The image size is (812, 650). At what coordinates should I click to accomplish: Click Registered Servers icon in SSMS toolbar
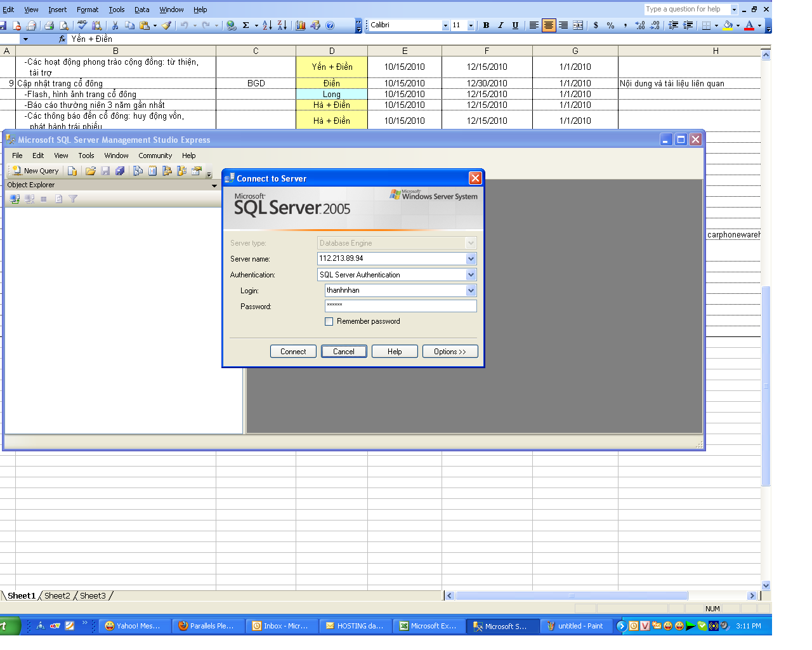138,171
